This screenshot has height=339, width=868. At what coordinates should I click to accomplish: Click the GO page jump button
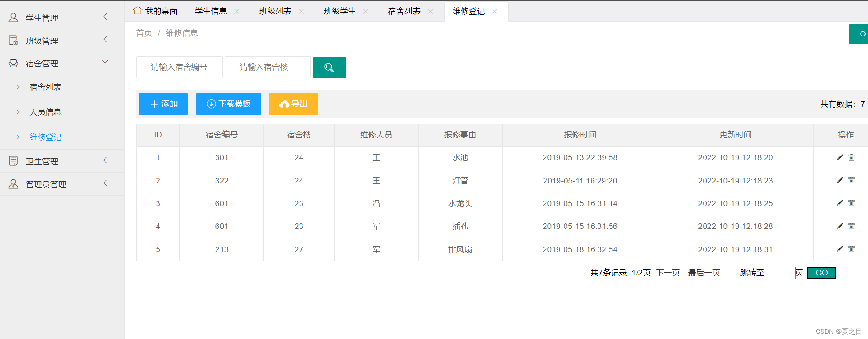pyautogui.click(x=822, y=273)
